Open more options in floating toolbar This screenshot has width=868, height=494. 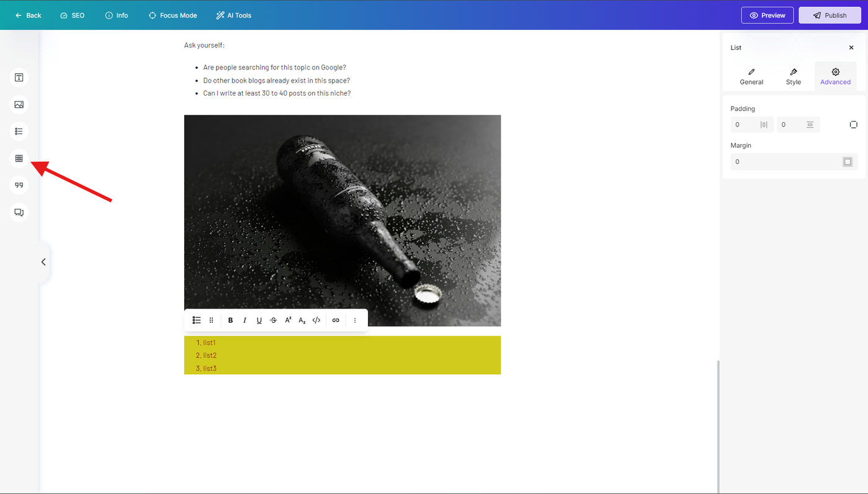[x=355, y=320]
